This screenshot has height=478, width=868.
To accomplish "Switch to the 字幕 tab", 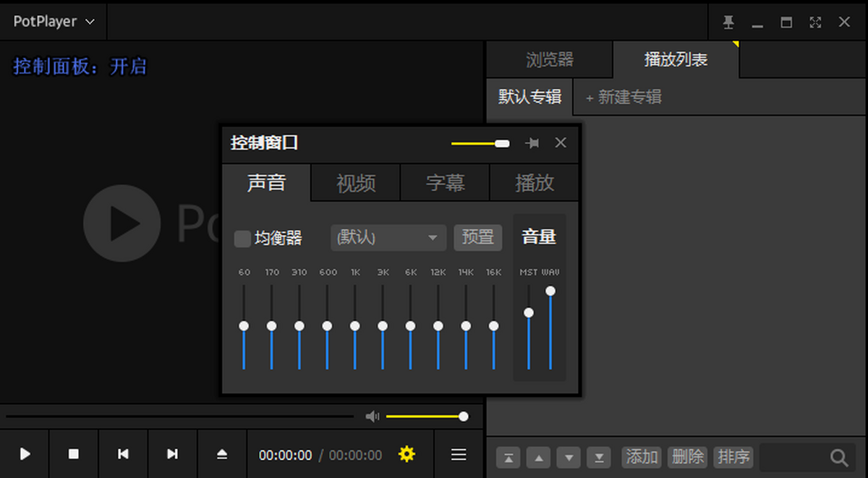I will click(x=445, y=183).
